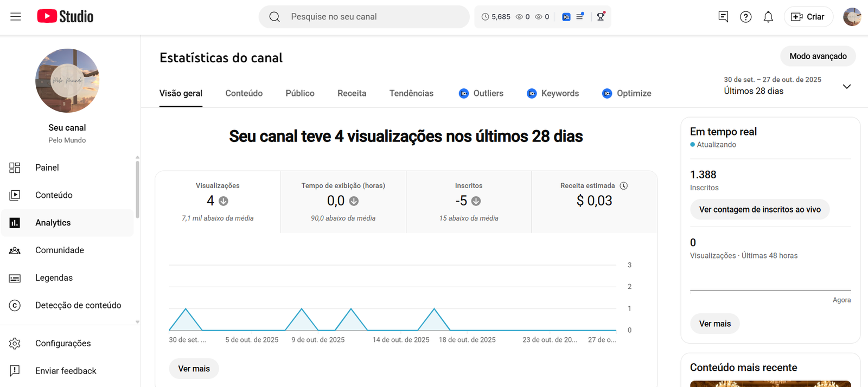Click the Modo avançado button
This screenshot has height=387, width=868.
pyautogui.click(x=818, y=56)
